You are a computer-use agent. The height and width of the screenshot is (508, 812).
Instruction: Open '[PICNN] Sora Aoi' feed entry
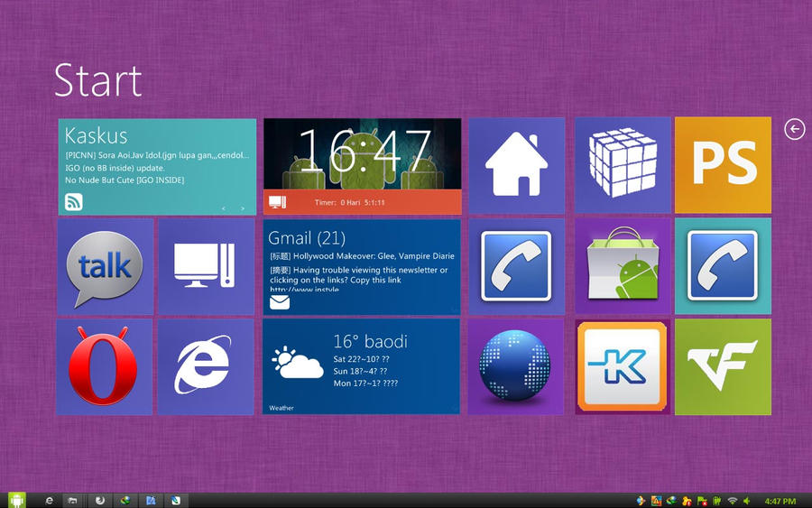(x=157, y=155)
